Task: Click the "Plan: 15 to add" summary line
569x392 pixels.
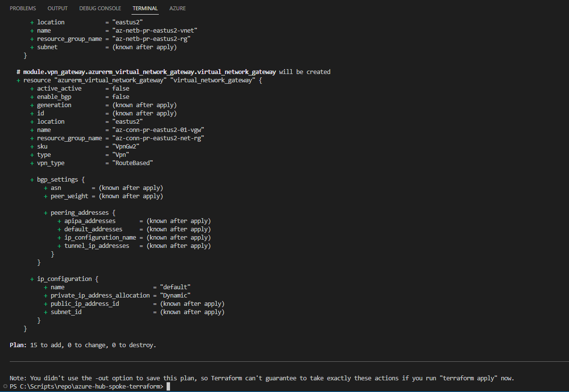Action: (83, 345)
